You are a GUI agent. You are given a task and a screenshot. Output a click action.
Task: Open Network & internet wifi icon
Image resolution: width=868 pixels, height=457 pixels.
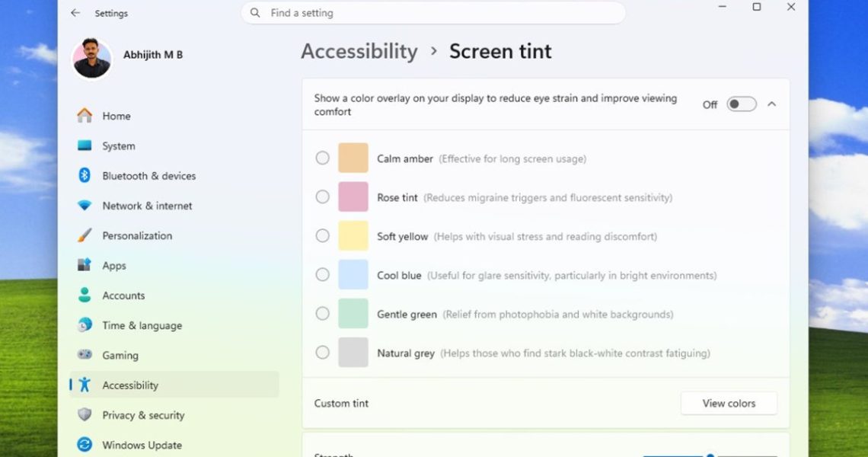pos(85,206)
